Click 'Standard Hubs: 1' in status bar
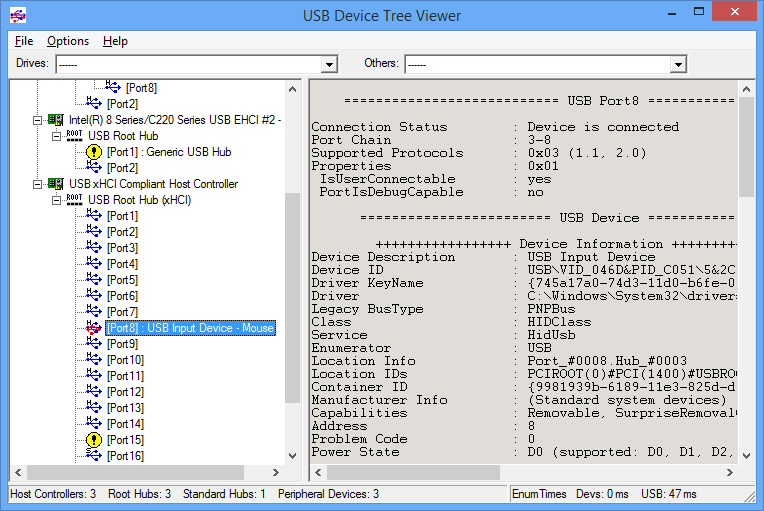 coord(224,494)
